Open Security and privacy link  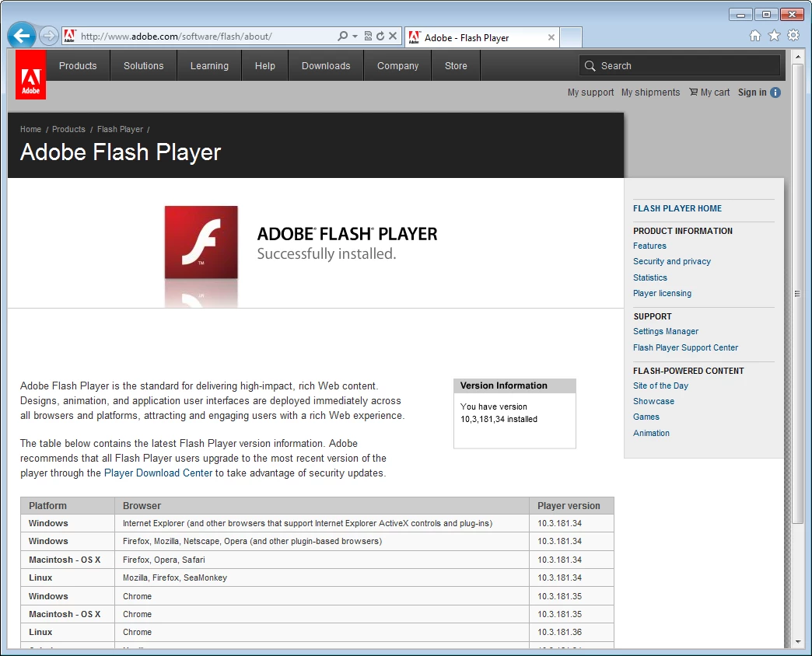[672, 261]
